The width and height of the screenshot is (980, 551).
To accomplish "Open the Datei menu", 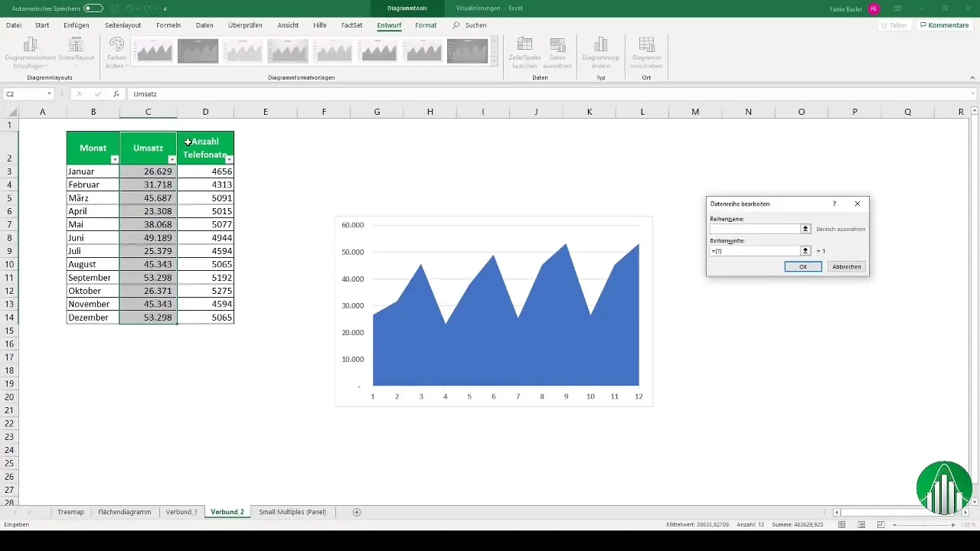I will 14,25.
